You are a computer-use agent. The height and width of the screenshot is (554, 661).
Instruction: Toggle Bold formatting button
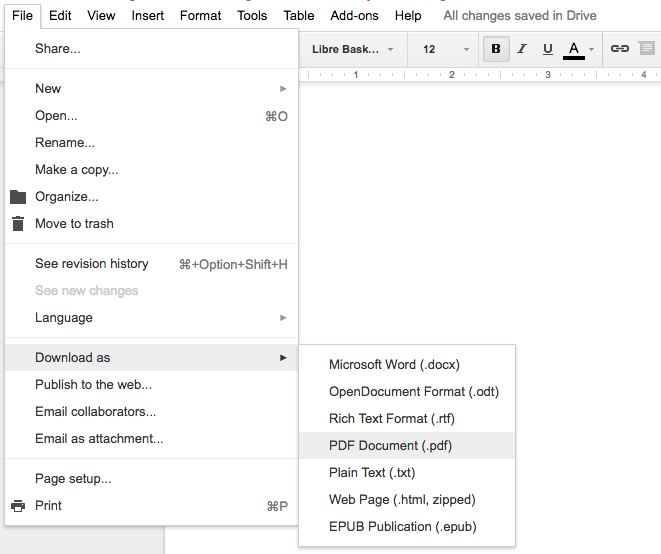click(496, 49)
